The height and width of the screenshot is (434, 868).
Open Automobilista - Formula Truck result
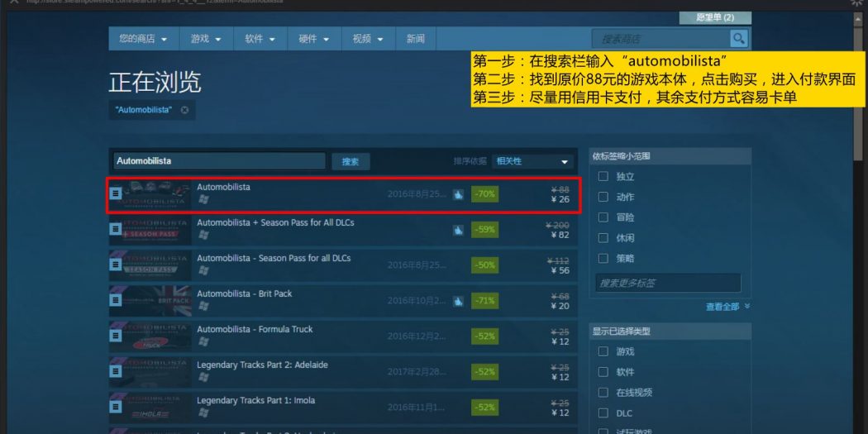tap(255, 329)
